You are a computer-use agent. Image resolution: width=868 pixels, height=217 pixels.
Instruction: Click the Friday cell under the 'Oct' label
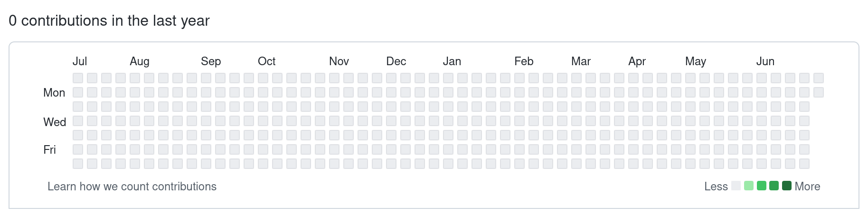263,149
